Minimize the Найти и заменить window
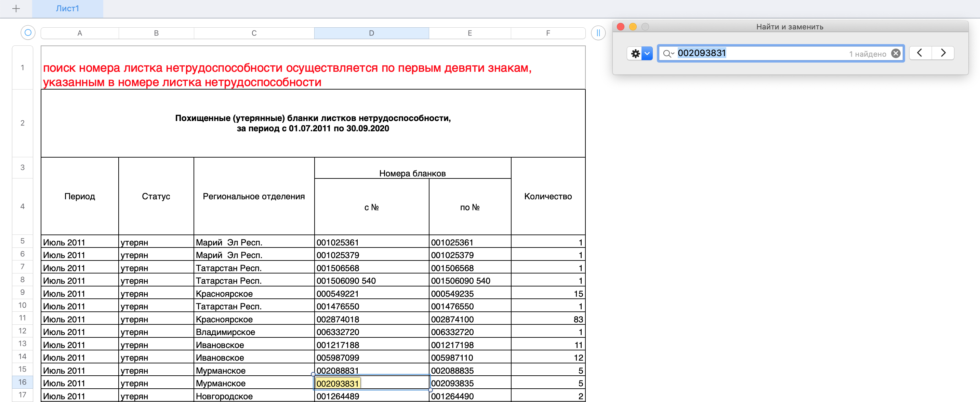 click(x=633, y=27)
